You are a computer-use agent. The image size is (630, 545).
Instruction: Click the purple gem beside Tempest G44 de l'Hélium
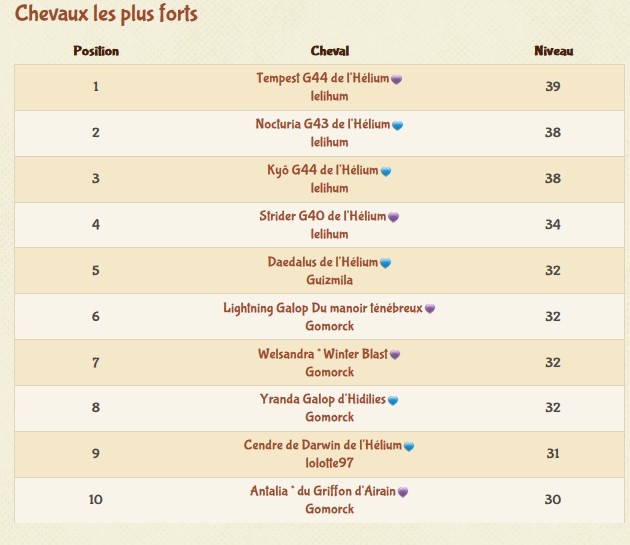pyautogui.click(x=397, y=79)
